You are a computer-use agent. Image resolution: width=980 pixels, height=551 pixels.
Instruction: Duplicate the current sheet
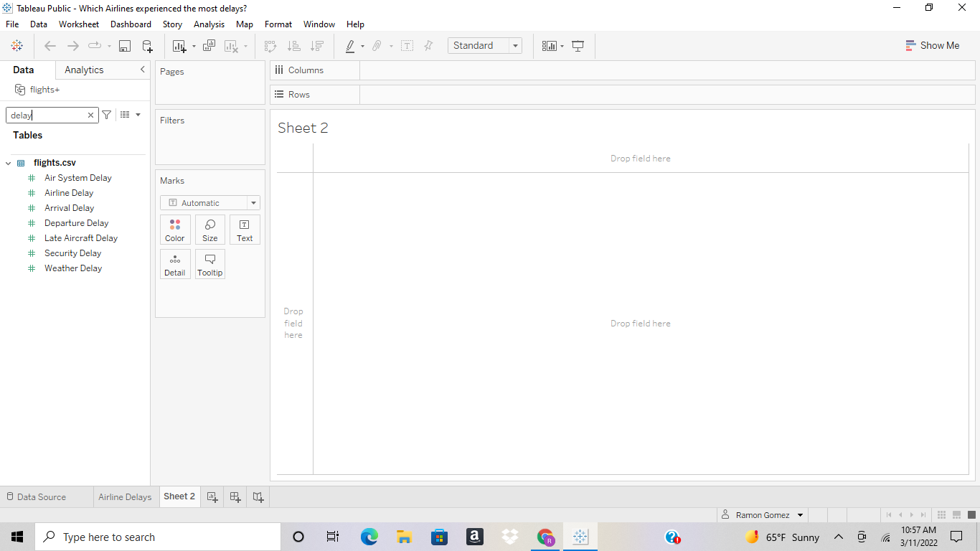[x=209, y=46]
